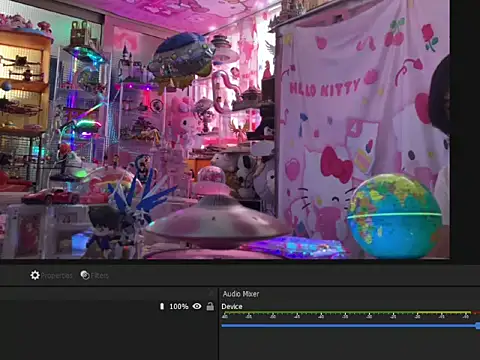Open Properties with the gear icon

click(x=35, y=275)
